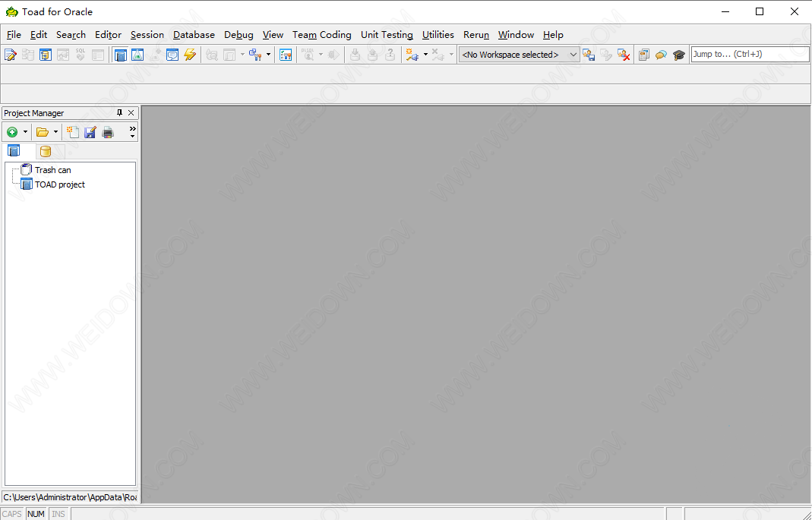812x520 pixels.
Task: Click the Delete Workspace red X icon
Action: (x=624, y=55)
